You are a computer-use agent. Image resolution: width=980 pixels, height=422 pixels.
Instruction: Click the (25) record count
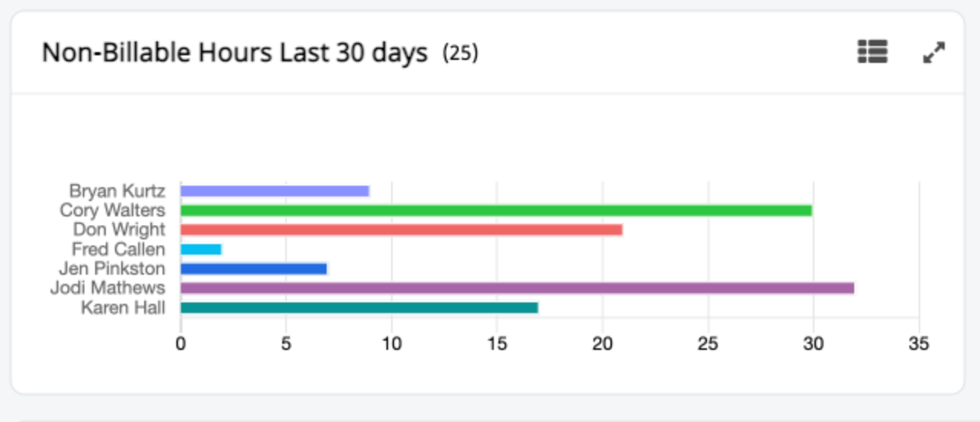[460, 53]
